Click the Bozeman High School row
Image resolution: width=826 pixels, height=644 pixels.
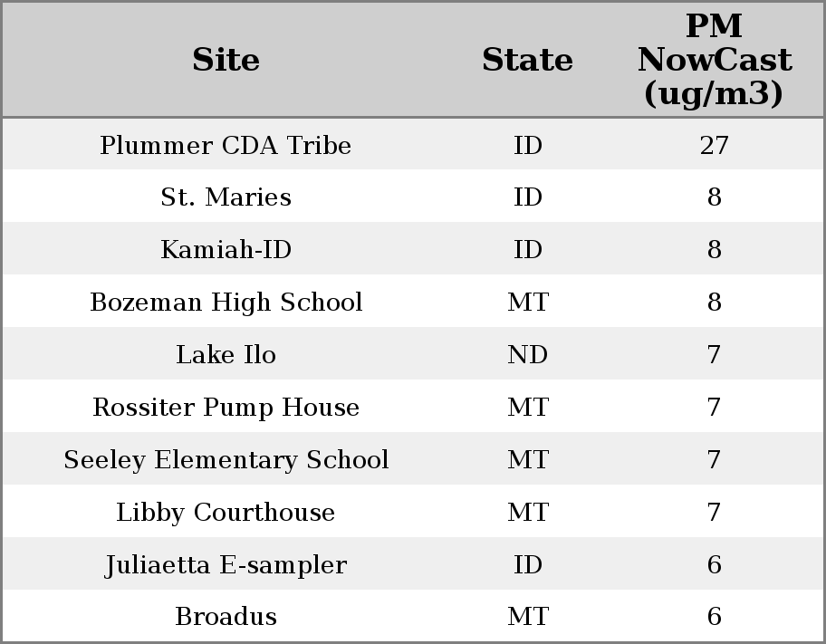[x=226, y=303]
